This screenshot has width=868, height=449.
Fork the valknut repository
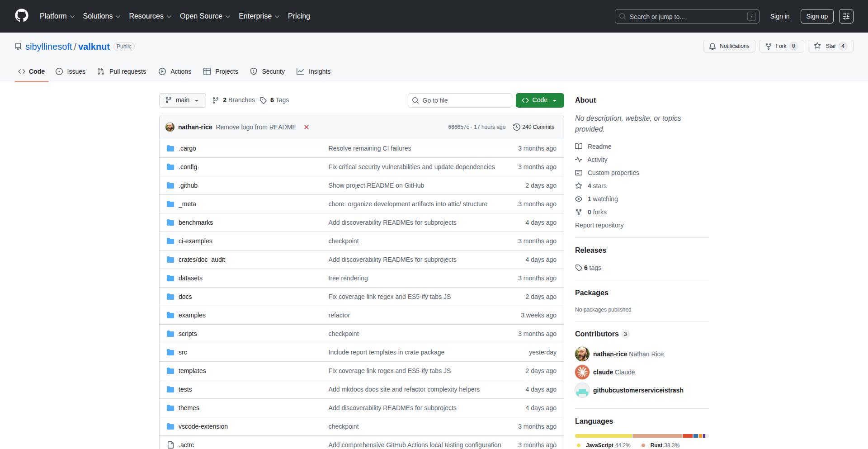[x=782, y=46]
